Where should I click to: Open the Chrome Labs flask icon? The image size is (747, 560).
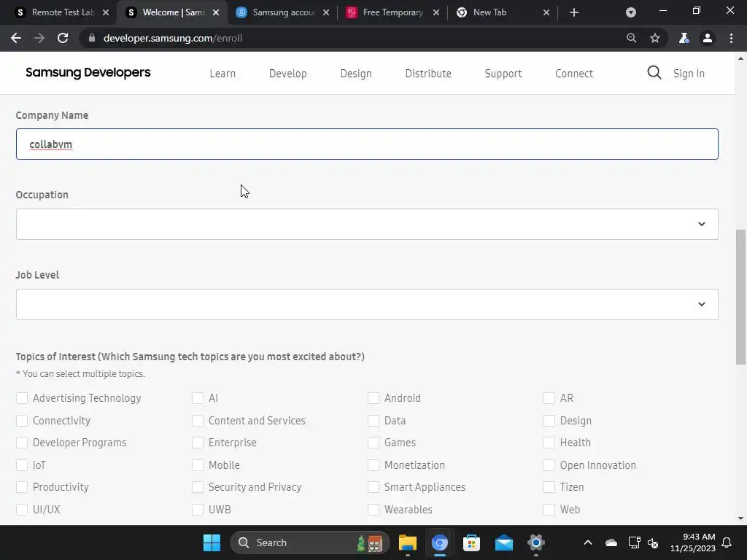tap(684, 38)
